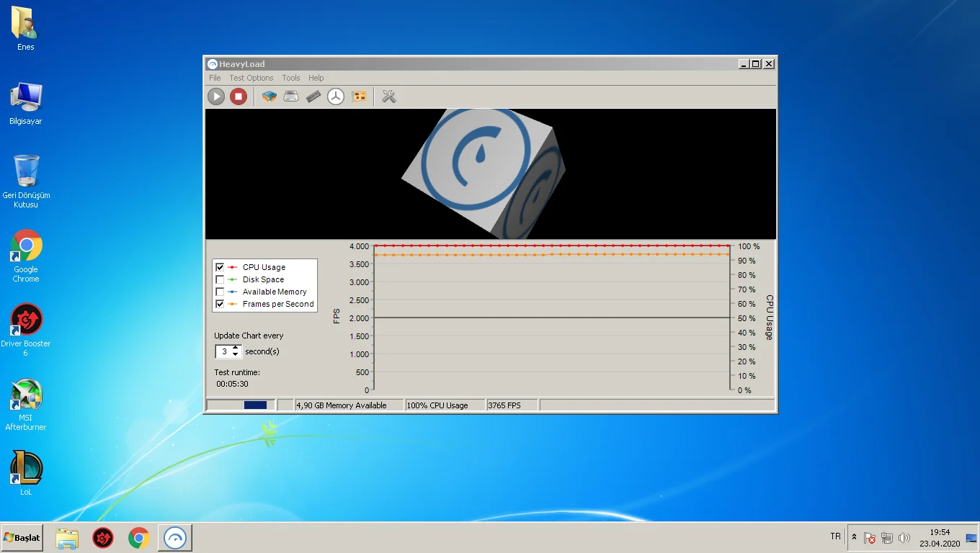The height and width of the screenshot is (553, 980).
Task: Toggle the GPU graphics card stress icon
Action: pyautogui.click(x=359, y=96)
